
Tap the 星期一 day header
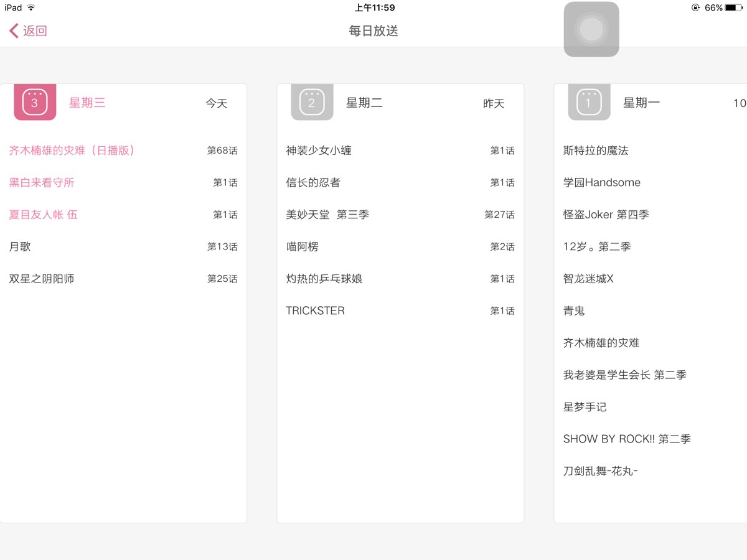pyautogui.click(x=641, y=103)
